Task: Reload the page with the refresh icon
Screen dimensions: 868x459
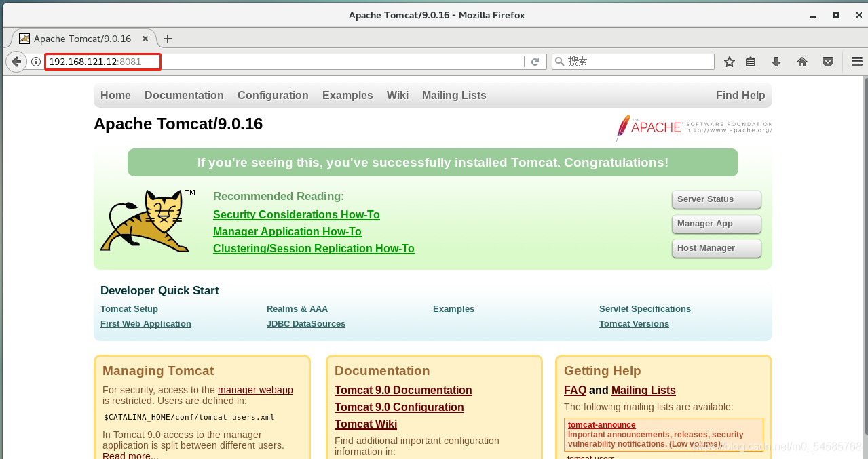Action: pos(535,62)
